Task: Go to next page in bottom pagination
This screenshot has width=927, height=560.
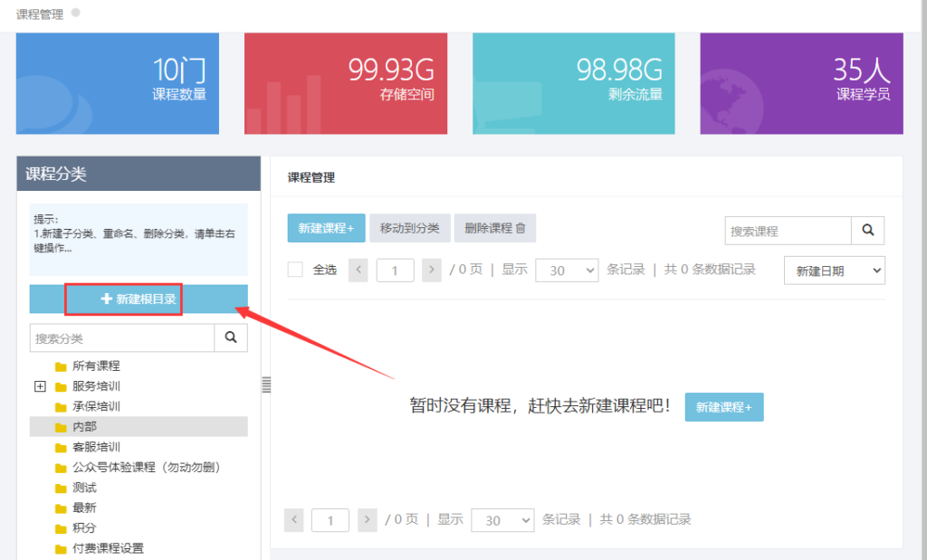Action: (x=368, y=520)
